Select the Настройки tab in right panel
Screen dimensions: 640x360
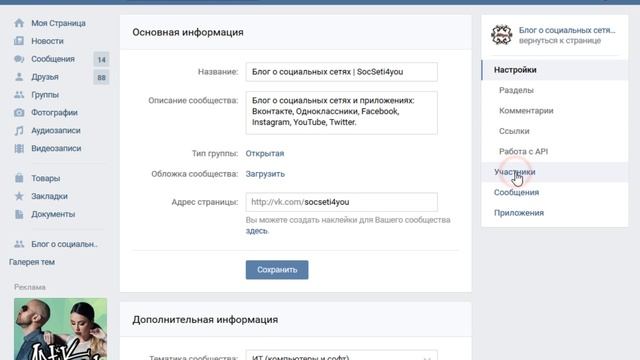click(555, 70)
